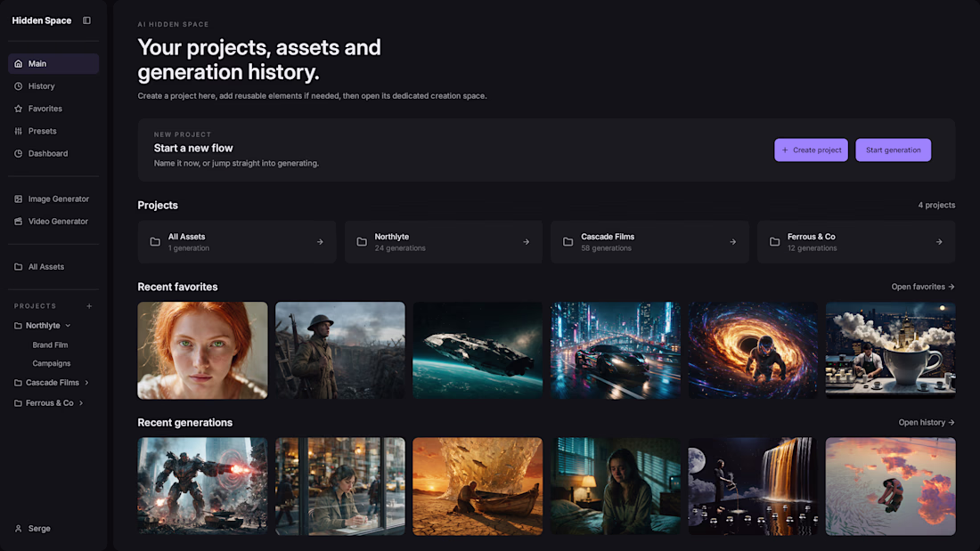Expand the Cascade Films project tree
This screenshot has width=980, height=551.
click(87, 383)
